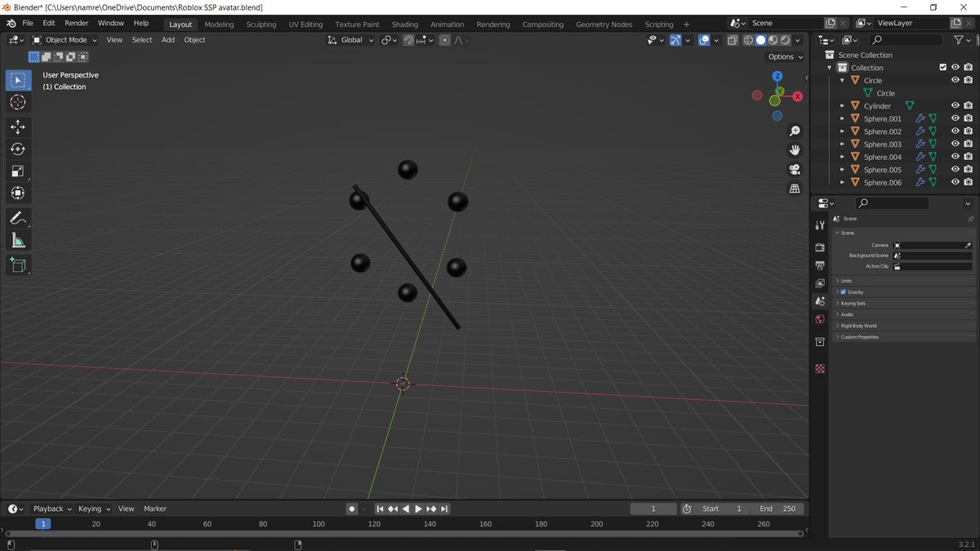The width and height of the screenshot is (980, 551).
Task: Open the File menu
Action: coord(28,24)
